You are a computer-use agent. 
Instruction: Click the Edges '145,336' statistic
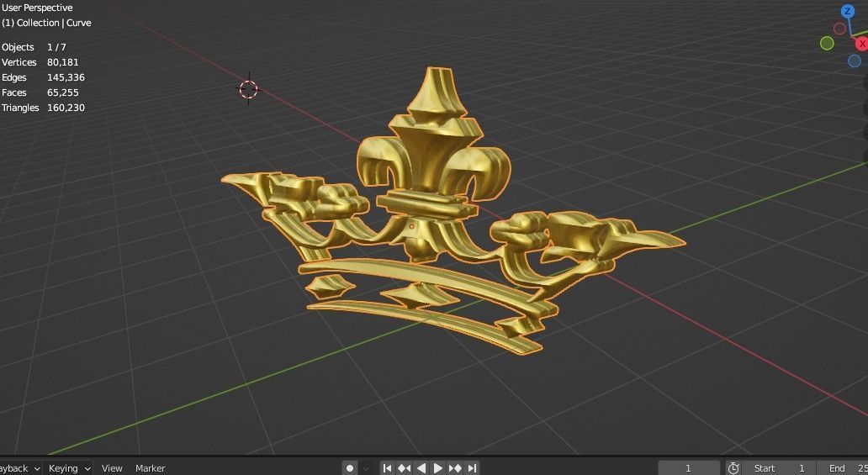point(66,77)
